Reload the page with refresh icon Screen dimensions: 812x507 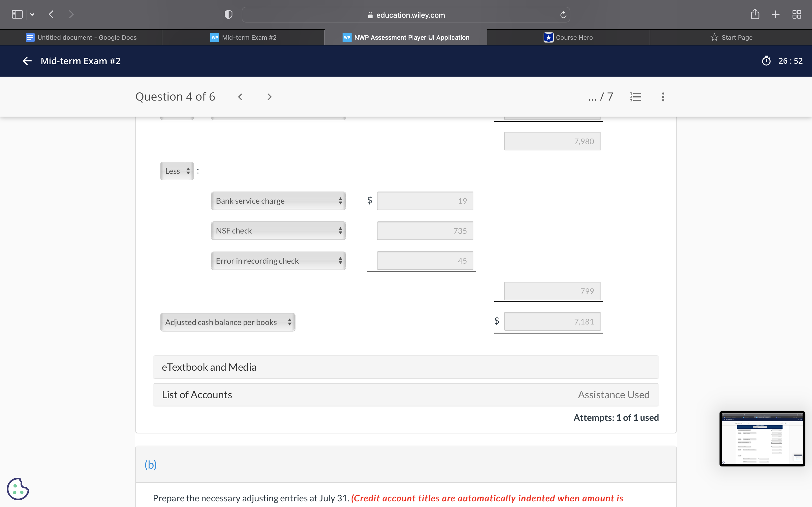pyautogui.click(x=563, y=15)
